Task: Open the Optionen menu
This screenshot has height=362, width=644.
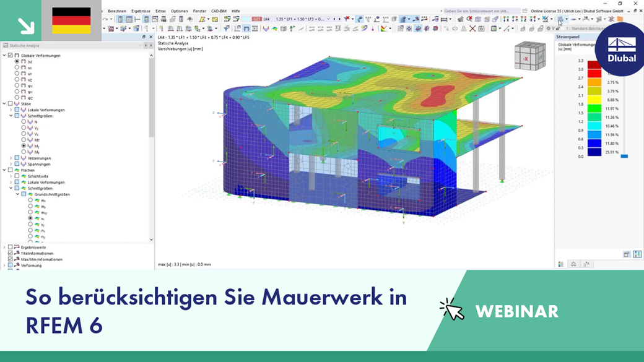Action: tap(179, 11)
